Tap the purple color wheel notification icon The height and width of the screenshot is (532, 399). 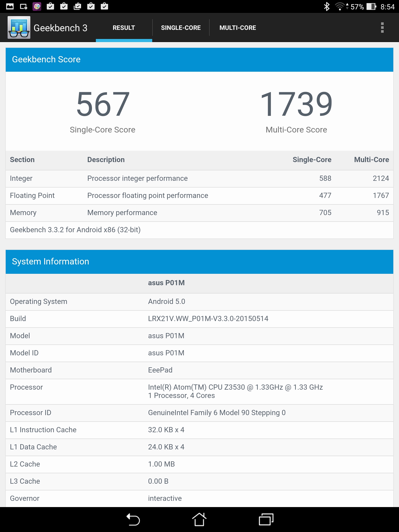click(x=37, y=6)
